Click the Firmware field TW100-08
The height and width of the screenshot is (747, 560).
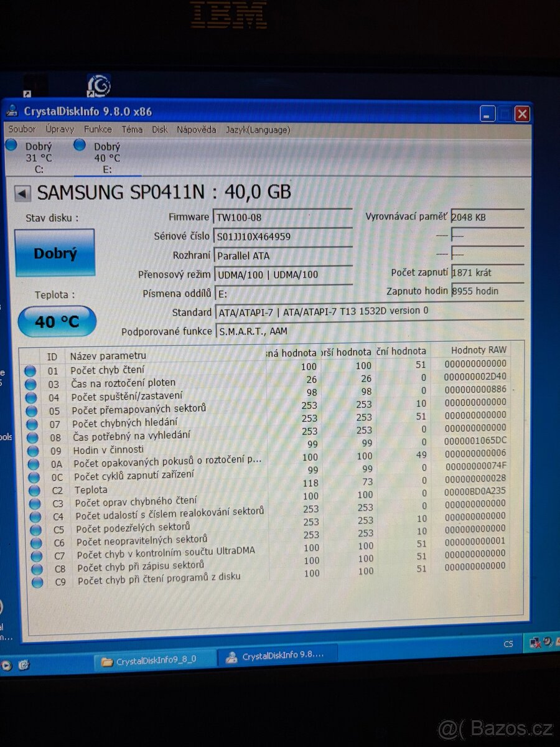pos(282,217)
